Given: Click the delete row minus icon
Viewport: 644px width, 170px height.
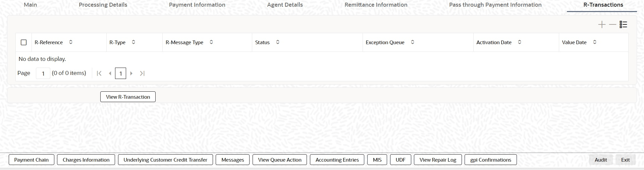Looking at the screenshot, I should pyautogui.click(x=612, y=25).
